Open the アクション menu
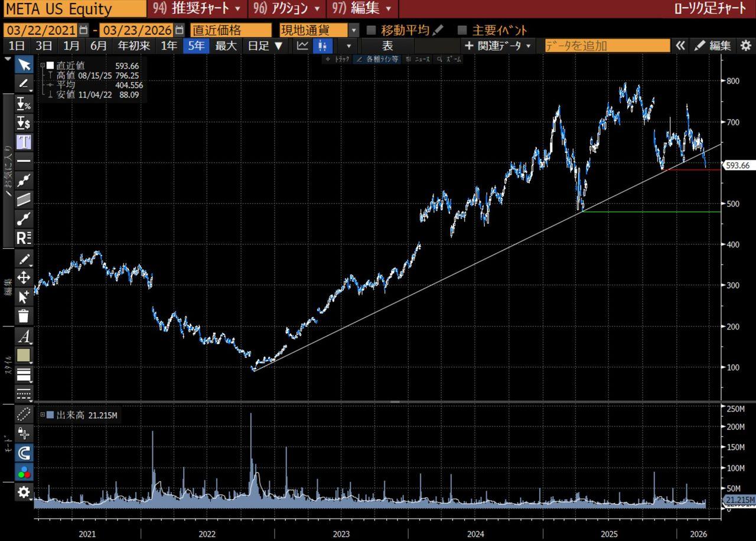The width and height of the screenshot is (756, 541). coord(286,8)
